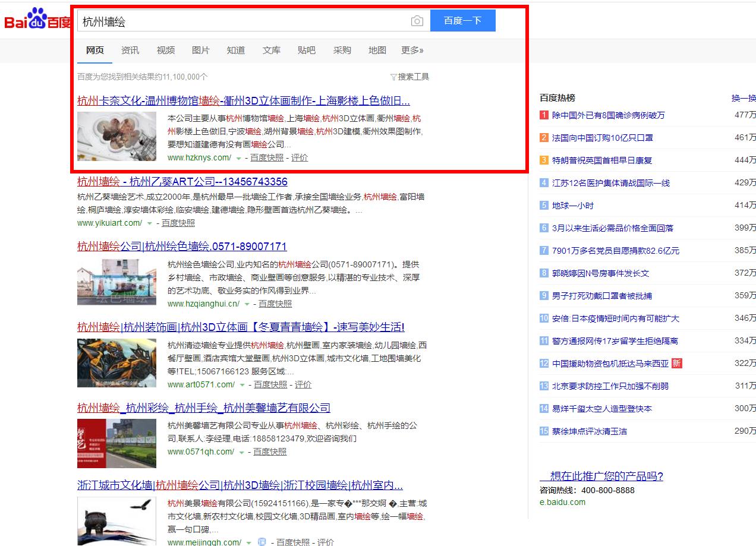Open 百度快照 for www.hzknys.com result
The height and width of the screenshot is (546, 756).
(267, 158)
